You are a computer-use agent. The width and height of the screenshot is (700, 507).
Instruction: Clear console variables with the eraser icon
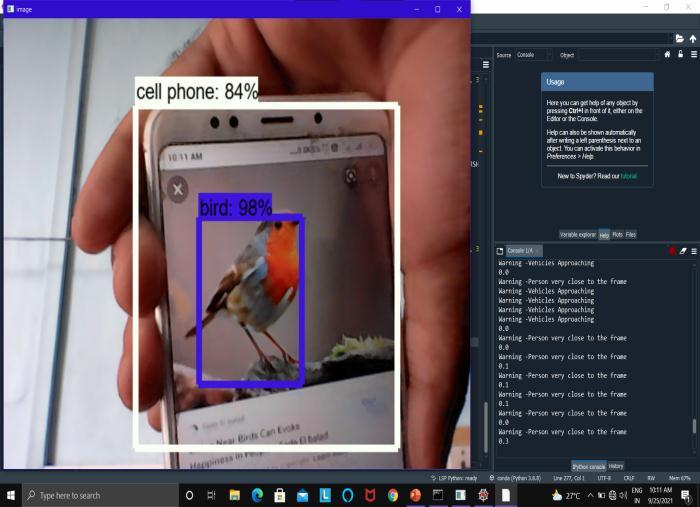pyautogui.click(x=683, y=251)
